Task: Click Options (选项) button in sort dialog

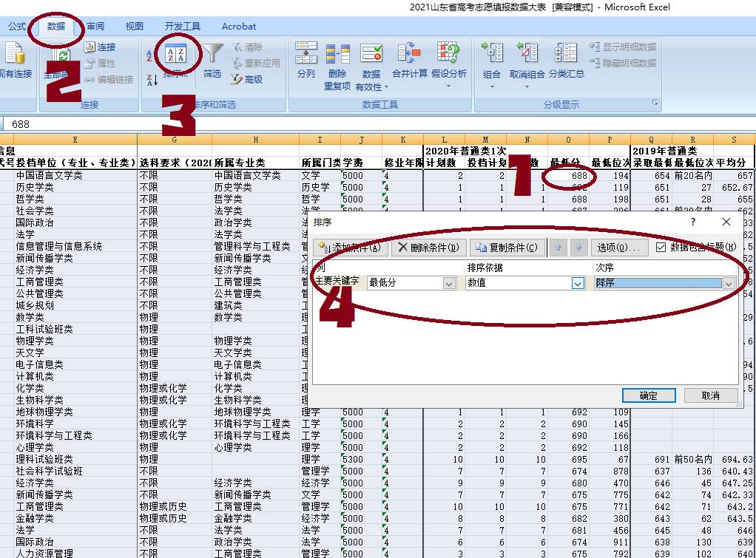Action: pos(618,247)
